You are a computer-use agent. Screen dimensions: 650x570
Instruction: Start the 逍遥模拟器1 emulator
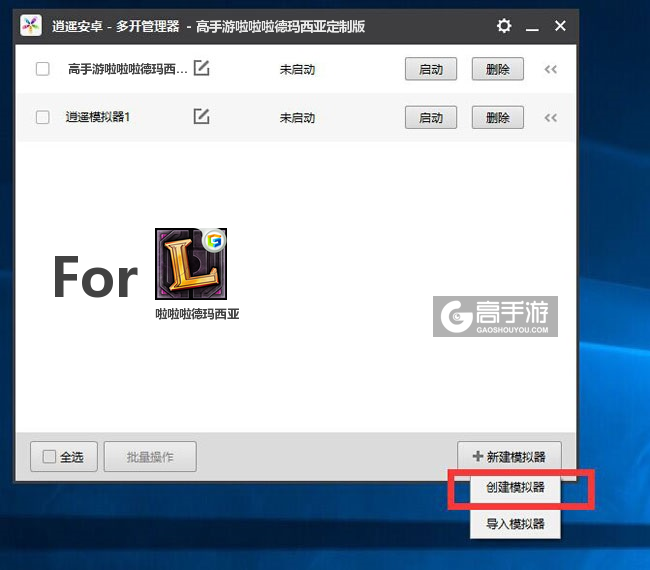pyautogui.click(x=431, y=118)
